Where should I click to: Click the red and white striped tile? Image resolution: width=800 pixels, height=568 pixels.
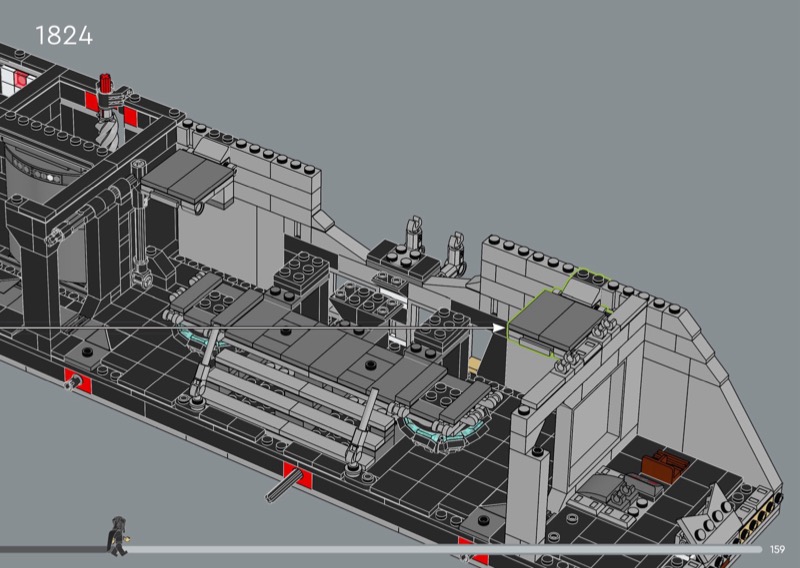click(17, 76)
